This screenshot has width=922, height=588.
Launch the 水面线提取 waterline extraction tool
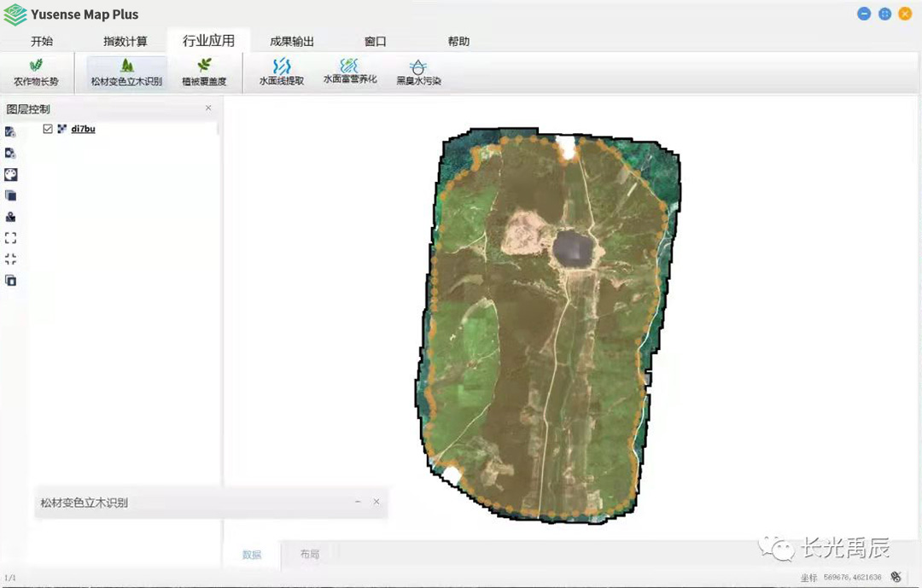[x=282, y=73]
